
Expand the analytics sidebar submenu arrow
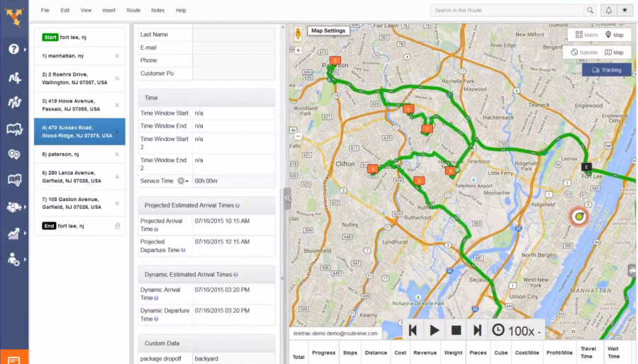coord(25,233)
